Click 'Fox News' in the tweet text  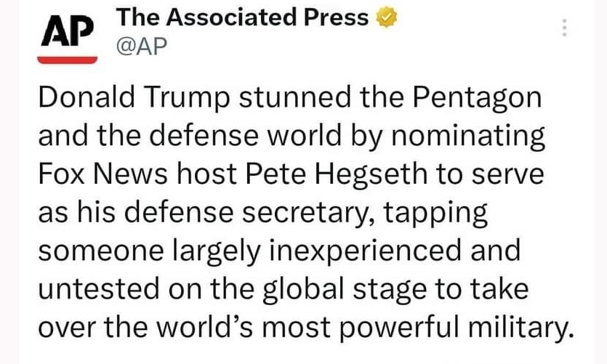coord(102,174)
